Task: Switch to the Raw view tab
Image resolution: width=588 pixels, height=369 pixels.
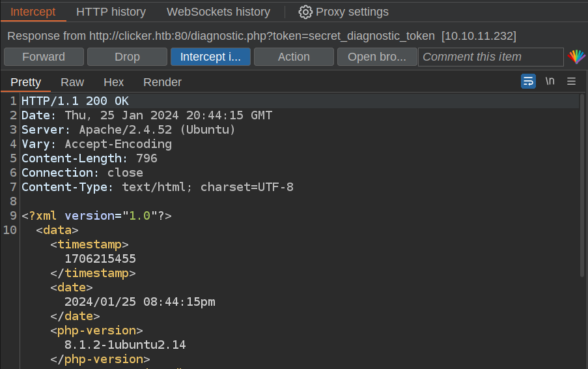Action: [x=72, y=82]
